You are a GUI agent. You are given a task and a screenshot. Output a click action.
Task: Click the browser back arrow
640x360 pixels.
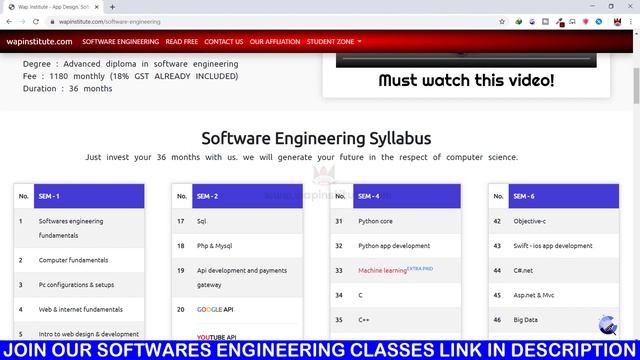[x=9, y=22]
